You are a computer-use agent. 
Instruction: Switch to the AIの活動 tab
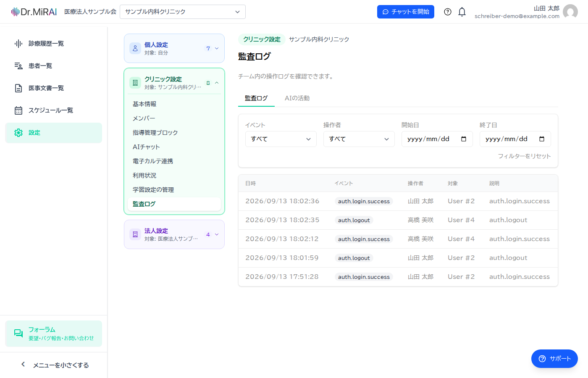click(297, 98)
